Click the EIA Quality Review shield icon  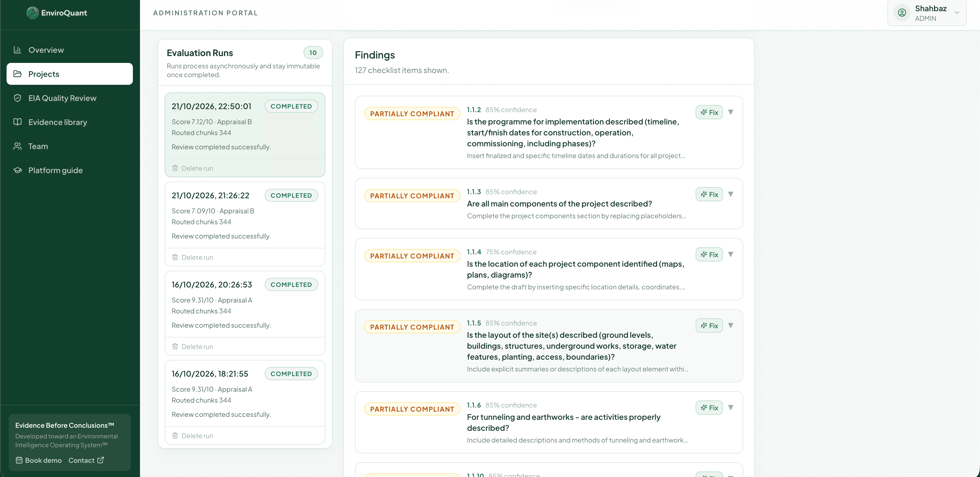[x=17, y=98]
